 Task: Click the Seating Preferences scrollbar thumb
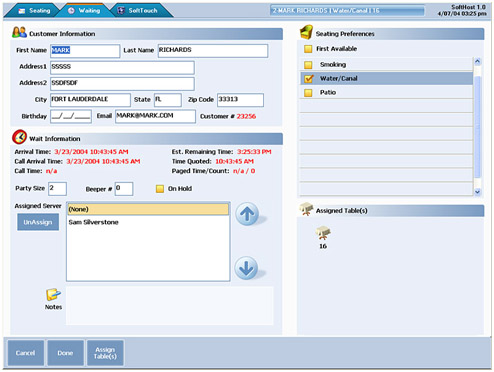(477, 127)
